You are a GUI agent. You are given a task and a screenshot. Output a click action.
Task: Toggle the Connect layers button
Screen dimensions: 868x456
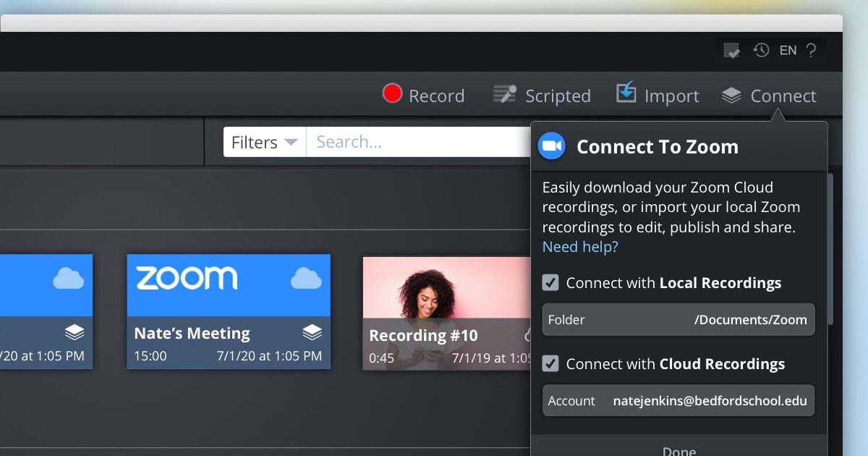click(769, 96)
